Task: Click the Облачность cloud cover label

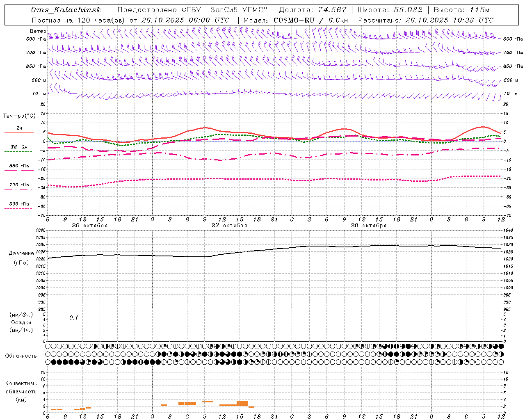Action: pos(21,356)
